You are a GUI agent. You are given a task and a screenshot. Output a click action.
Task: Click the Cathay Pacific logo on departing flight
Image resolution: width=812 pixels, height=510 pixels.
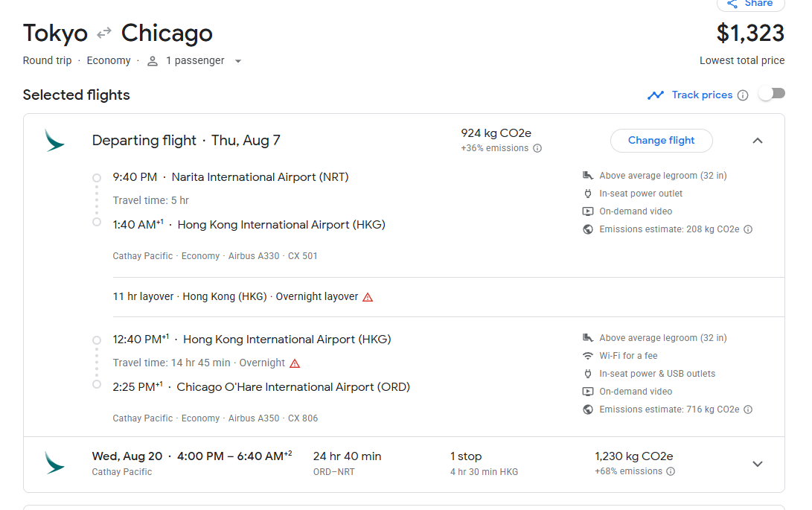(54, 141)
